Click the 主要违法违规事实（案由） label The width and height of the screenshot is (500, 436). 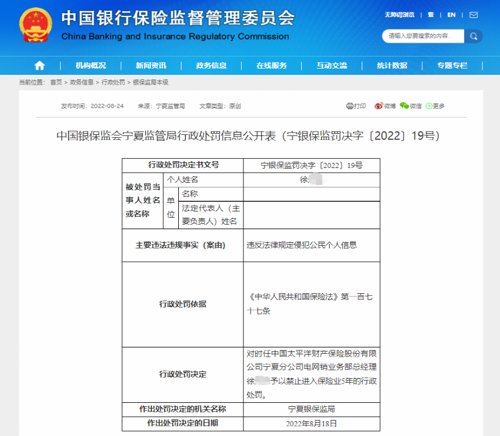[x=180, y=245]
